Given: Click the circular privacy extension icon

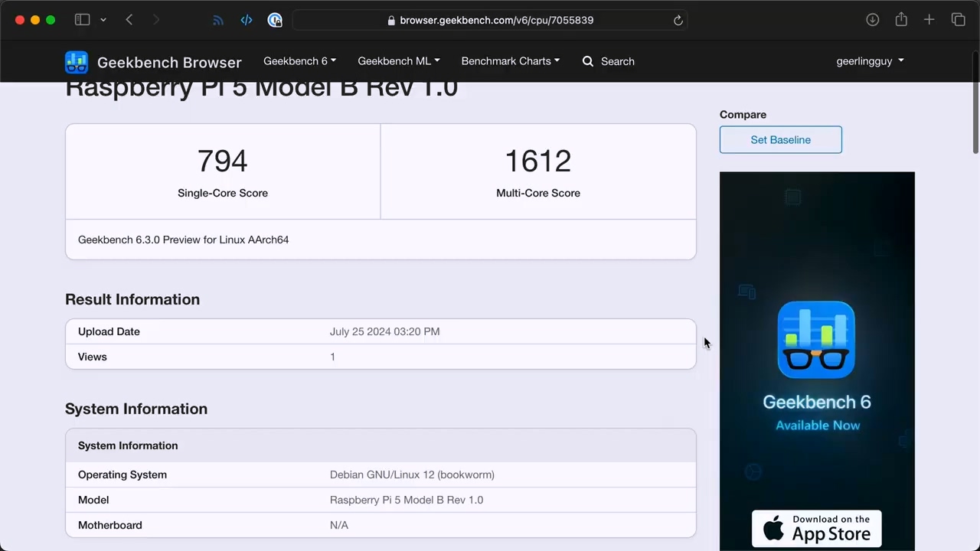Looking at the screenshot, I should click(x=275, y=21).
